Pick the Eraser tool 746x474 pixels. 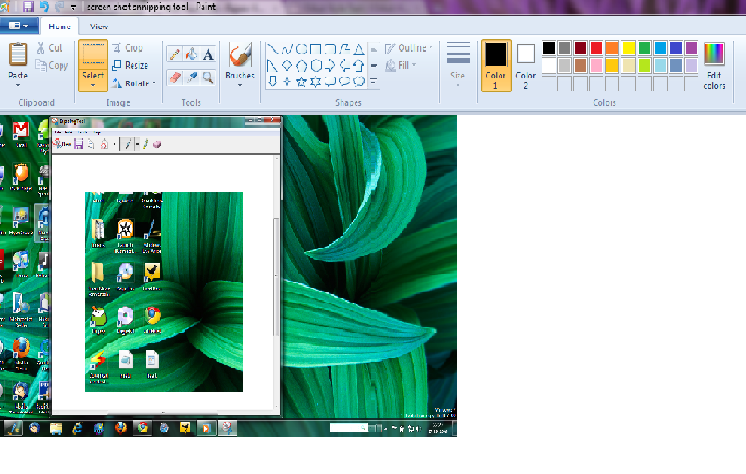point(174,76)
